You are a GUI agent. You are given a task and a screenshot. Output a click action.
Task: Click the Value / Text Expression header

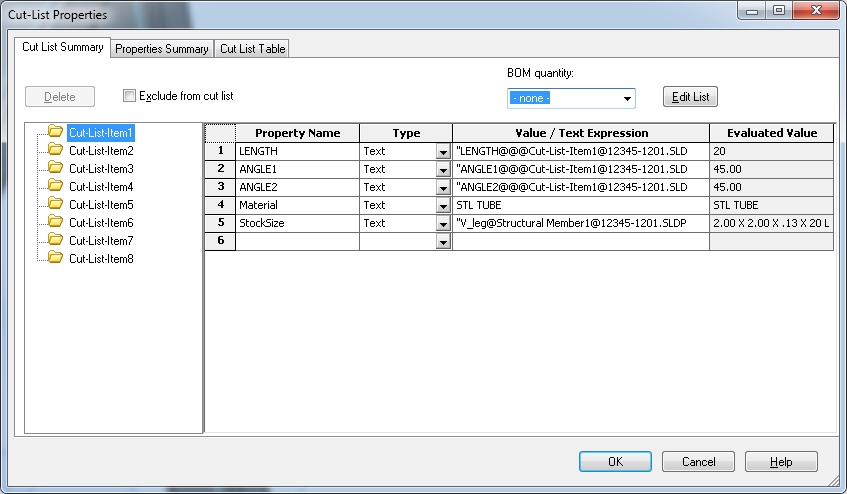pos(581,133)
